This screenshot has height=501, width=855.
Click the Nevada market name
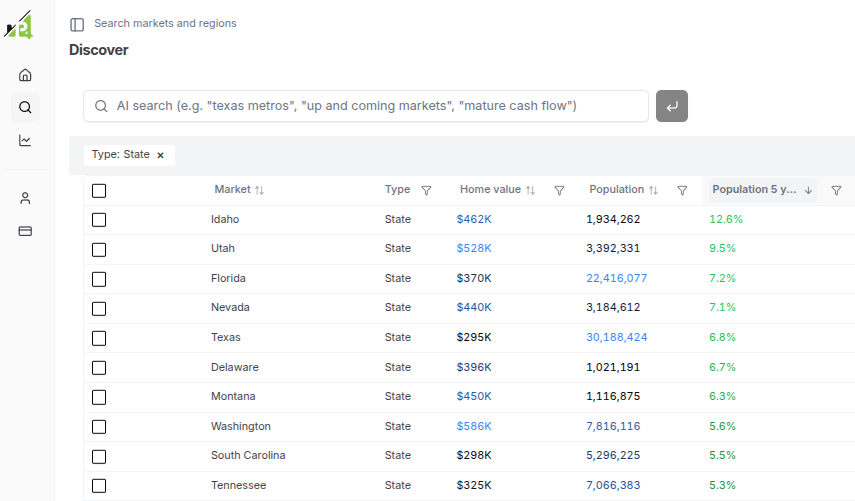click(x=230, y=307)
